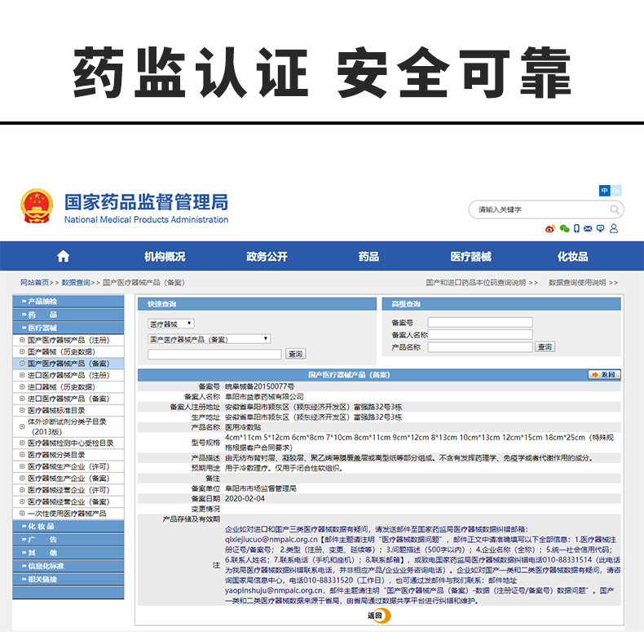Open the message board icon
The height and width of the screenshot is (644, 644).
click(601, 229)
